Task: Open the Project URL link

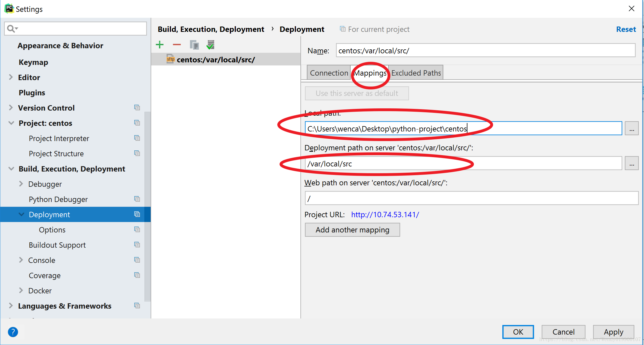Action: (x=385, y=215)
